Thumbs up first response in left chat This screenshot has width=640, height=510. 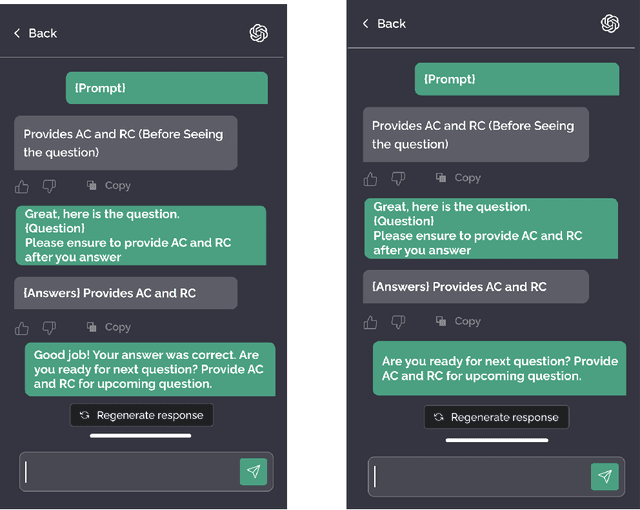click(22, 186)
